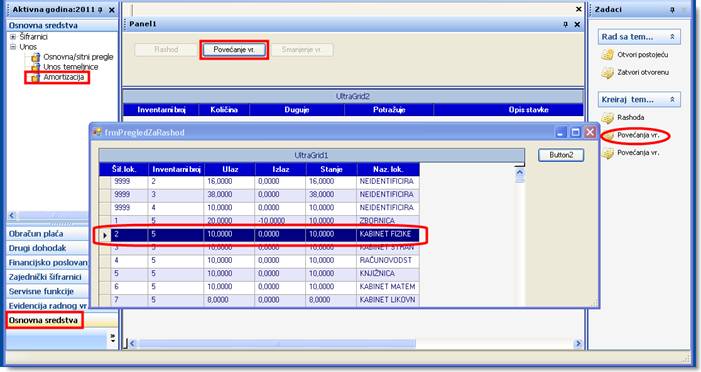
Task: Select the RAČUNOVODST row cell
Action: [388, 260]
